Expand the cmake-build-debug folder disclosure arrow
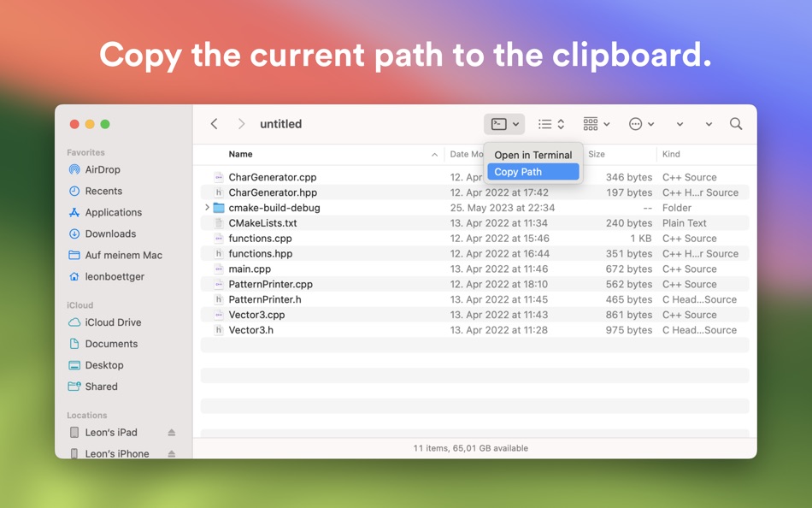812x508 pixels. point(207,207)
